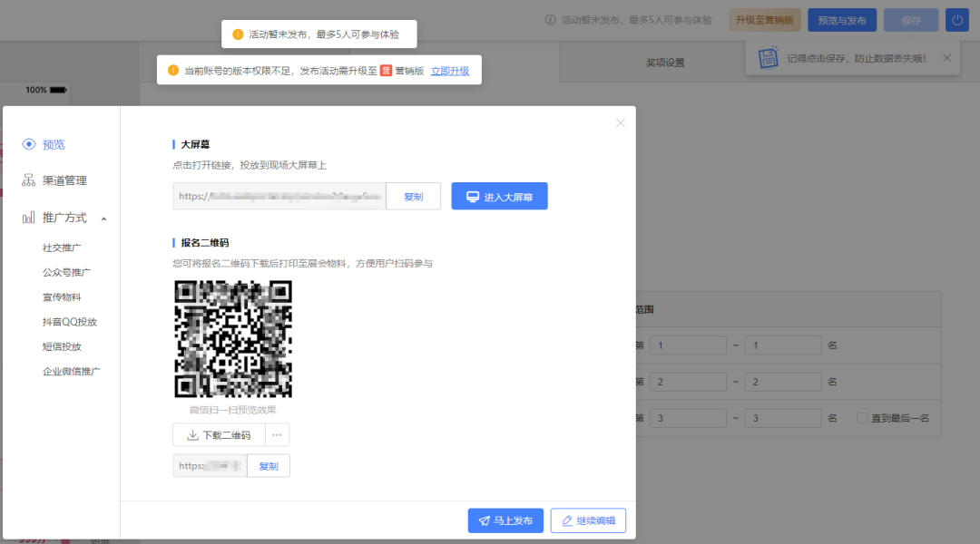
Task: Dismiss the save reminder tooltip
Action: pos(946,57)
